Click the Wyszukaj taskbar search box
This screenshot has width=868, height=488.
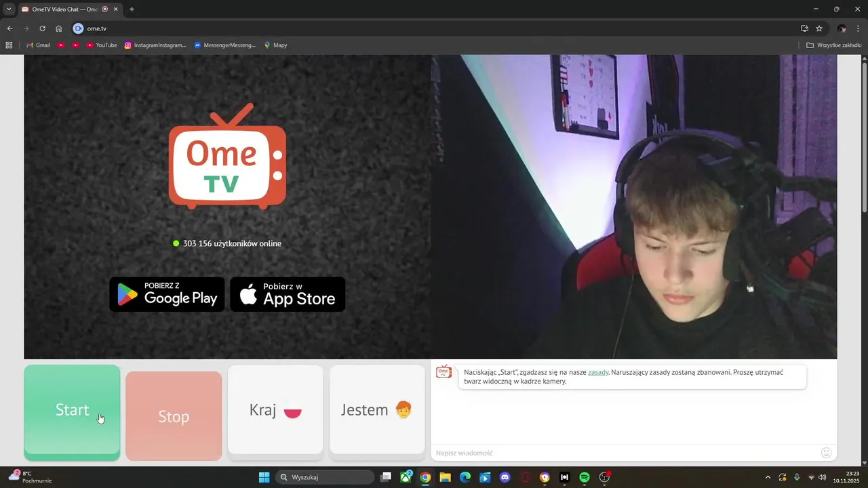click(x=325, y=477)
